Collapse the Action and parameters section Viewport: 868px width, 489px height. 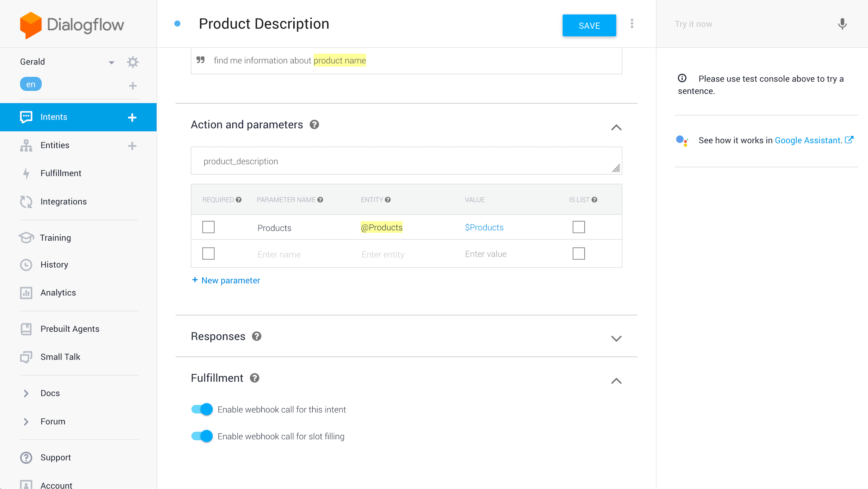click(x=616, y=128)
